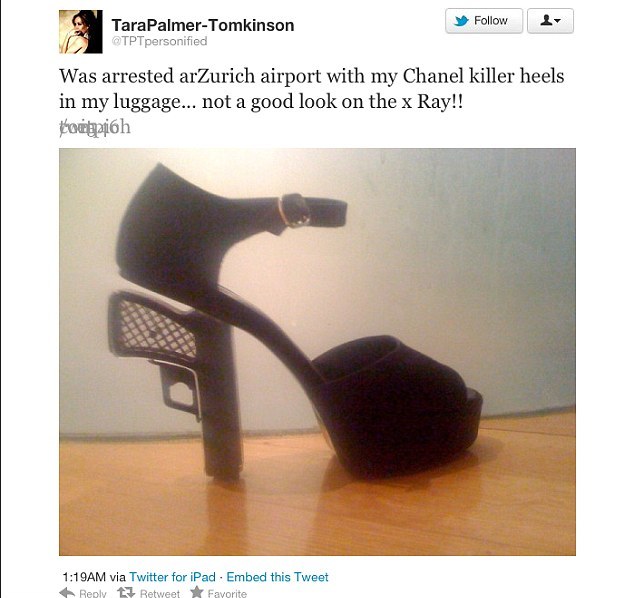Viewport: 634px width, 598px height.
Task: Click the person silhouette icon
Action: (546, 20)
